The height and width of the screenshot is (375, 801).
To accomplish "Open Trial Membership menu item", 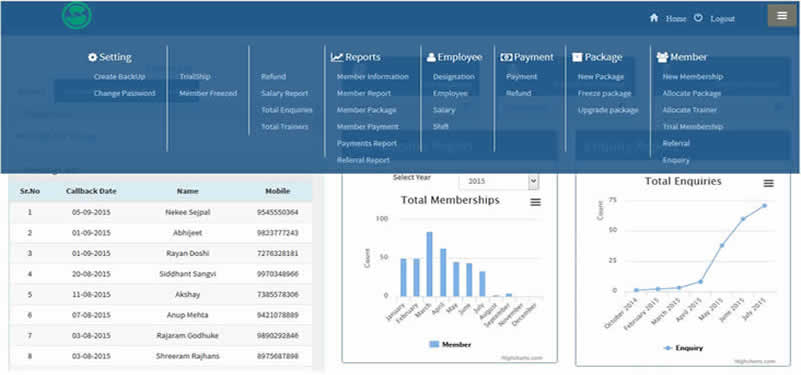I will click(693, 127).
